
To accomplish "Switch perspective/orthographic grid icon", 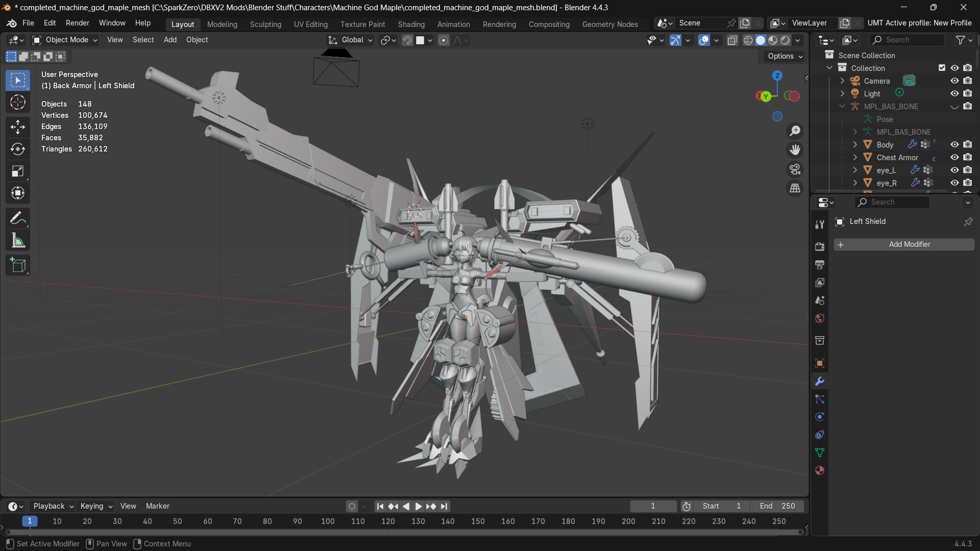I will pyautogui.click(x=795, y=188).
